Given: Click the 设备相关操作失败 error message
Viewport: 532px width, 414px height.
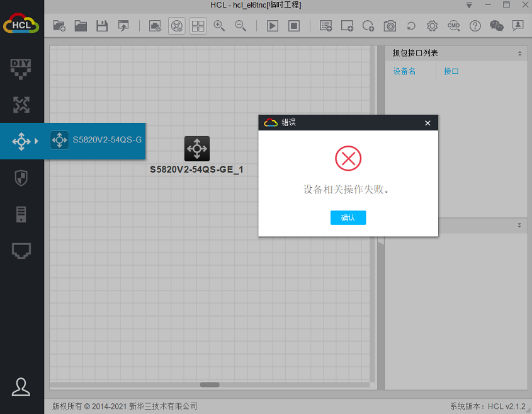Looking at the screenshot, I should click(x=346, y=190).
